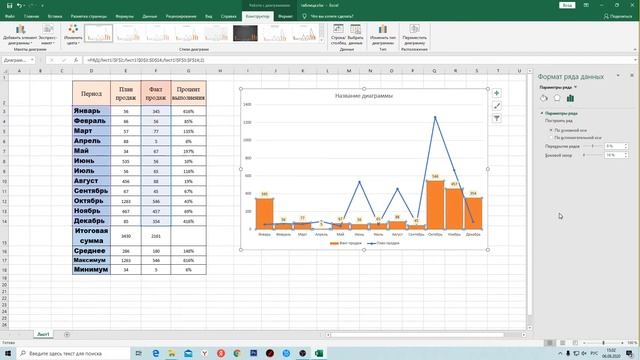Collapse the ribbon with the arrow

635,49
